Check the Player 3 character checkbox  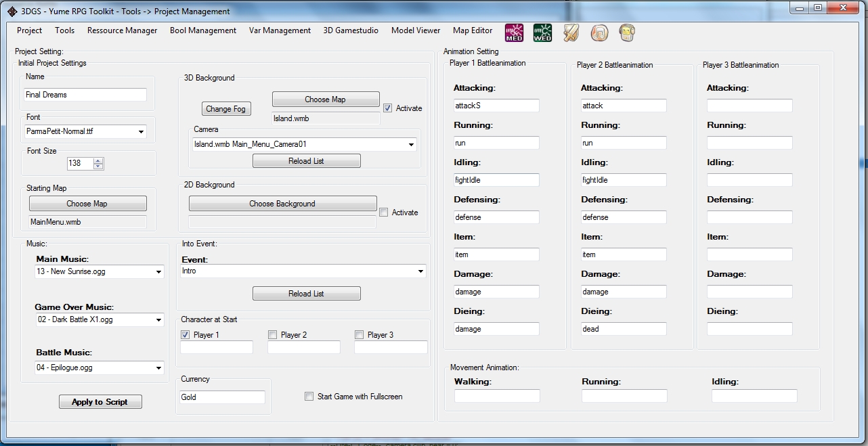(359, 335)
